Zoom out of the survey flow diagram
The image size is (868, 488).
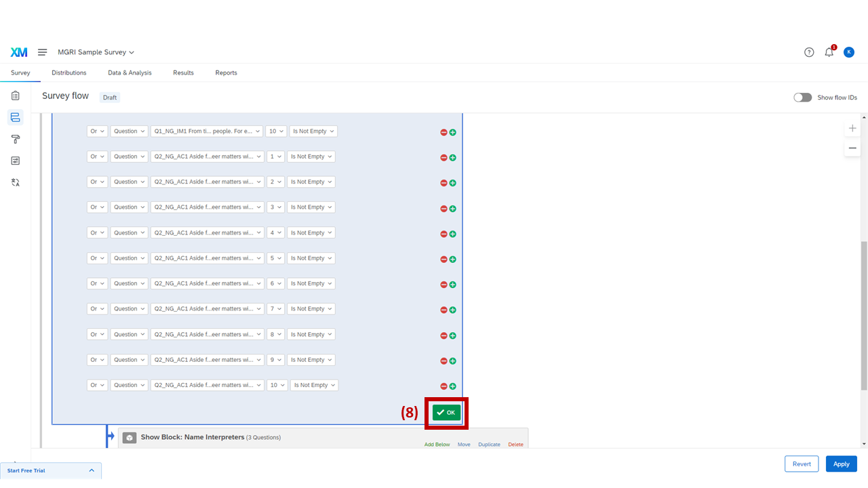click(852, 148)
